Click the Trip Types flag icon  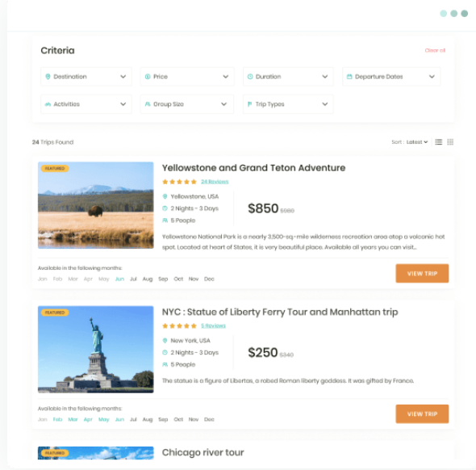click(249, 104)
